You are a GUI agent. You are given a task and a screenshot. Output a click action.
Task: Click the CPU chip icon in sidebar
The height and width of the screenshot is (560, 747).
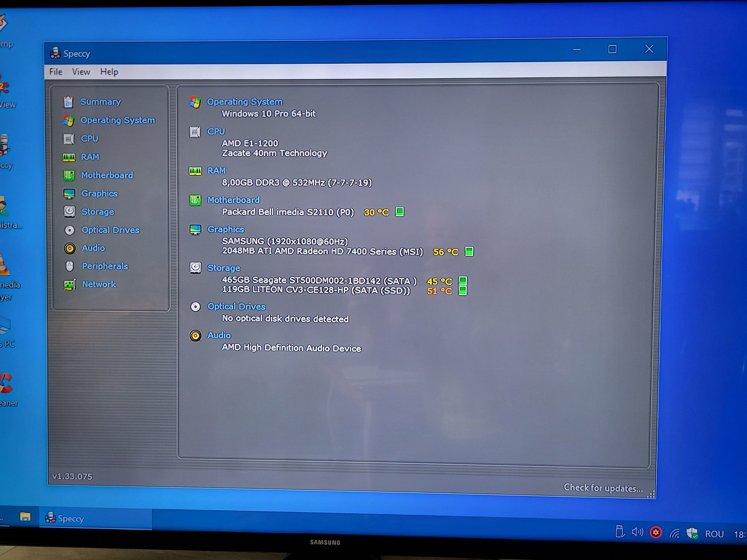click(68, 139)
